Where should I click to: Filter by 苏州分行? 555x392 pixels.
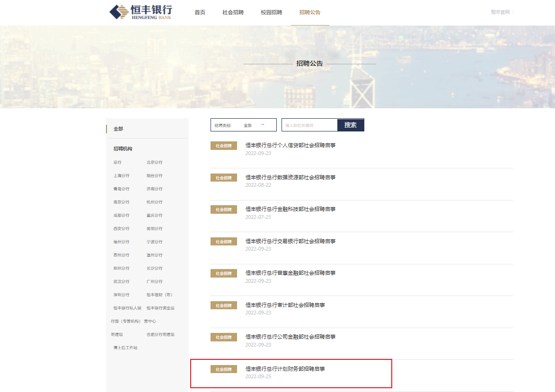tap(121, 255)
